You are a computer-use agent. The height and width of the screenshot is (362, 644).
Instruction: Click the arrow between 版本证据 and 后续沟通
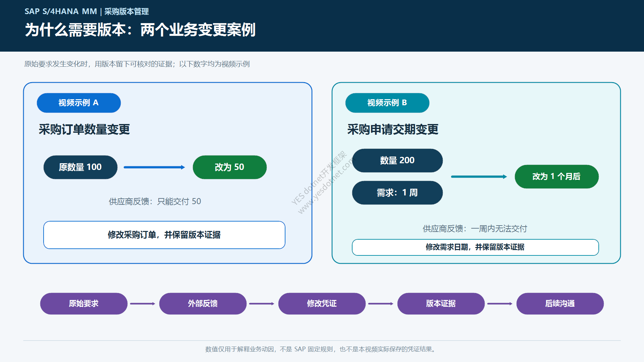coord(500,304)
